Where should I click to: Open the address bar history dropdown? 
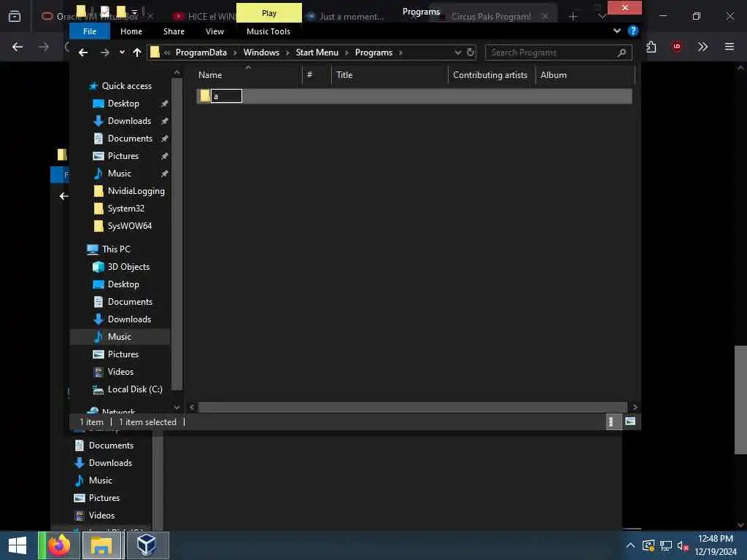457,52
